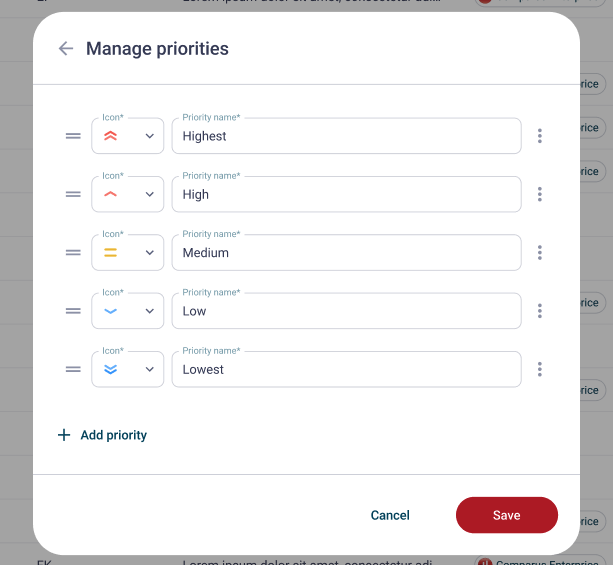Expand the icon dropdown for Lowest priority
This screenshot has height=565, width=613.
(x=127, y=369)
